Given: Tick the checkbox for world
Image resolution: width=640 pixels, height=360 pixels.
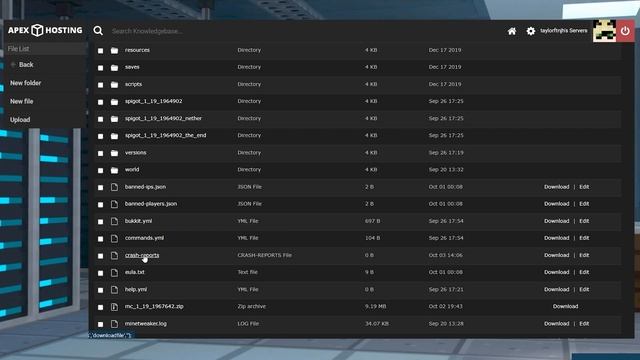Looking at the screenshot, I should [x=100, y=170].
